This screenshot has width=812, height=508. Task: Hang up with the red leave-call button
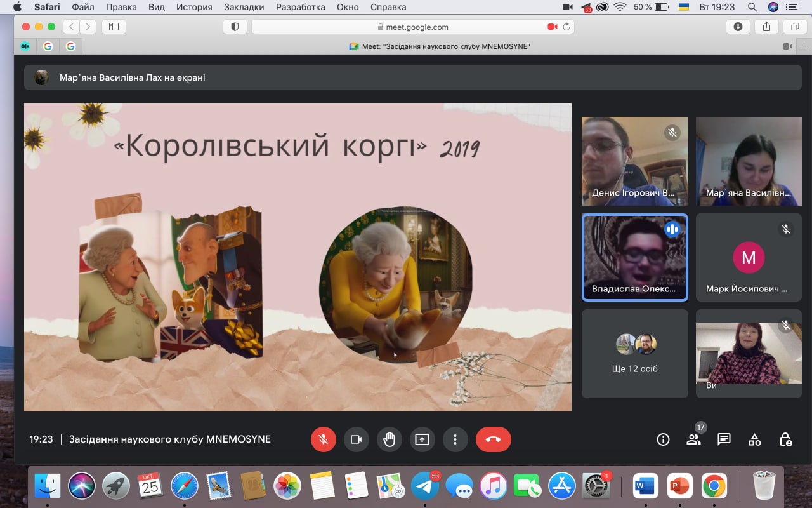click(x=493, y=439)
